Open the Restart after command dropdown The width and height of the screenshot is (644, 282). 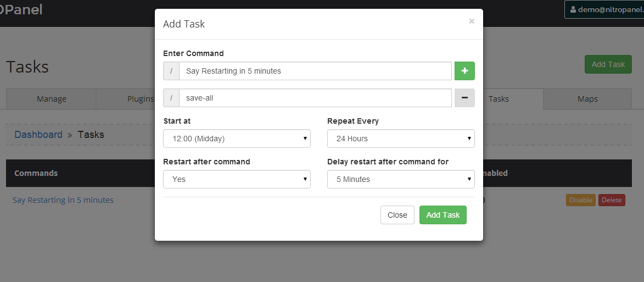[237, 179]
